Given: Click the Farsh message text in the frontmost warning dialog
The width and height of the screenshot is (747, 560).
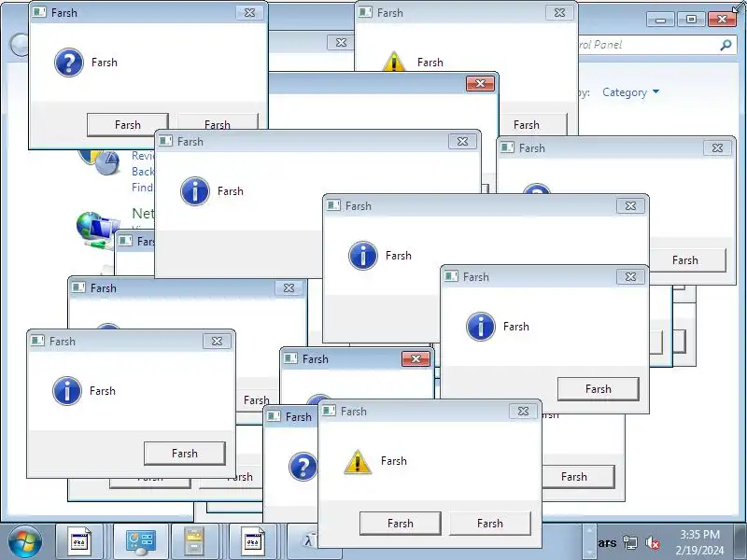Looking at the screenshot, I should (x=394, y=461).
